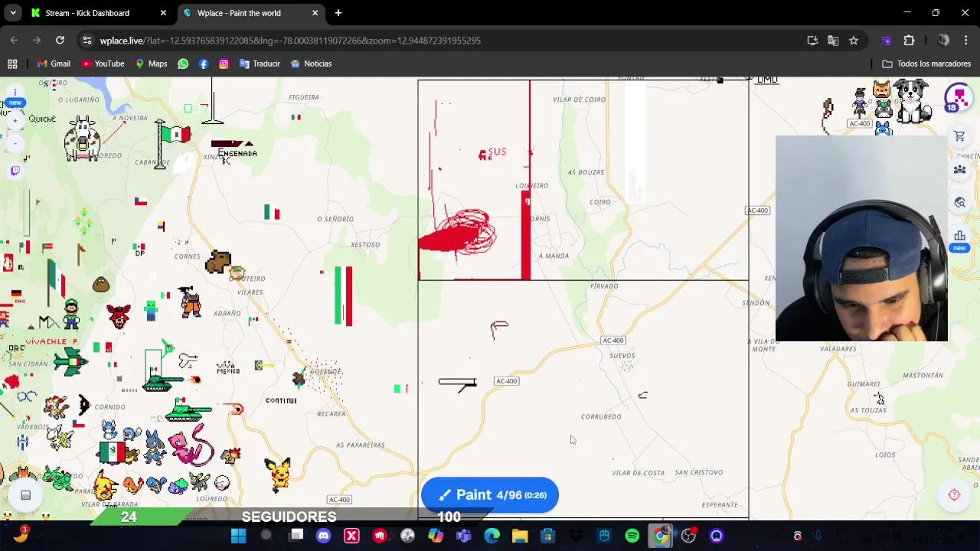Click the Paint button

click(x=490, y=495)
